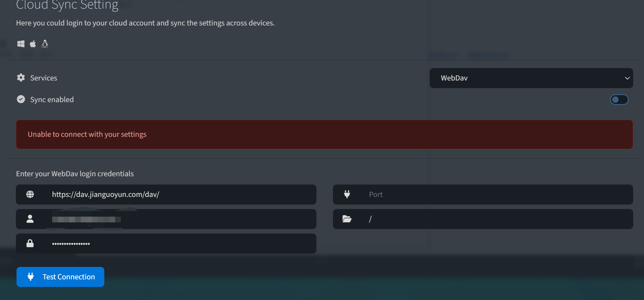Dismiss the connection error banner
Screen dimensions: 644x300
click(x=324, y=134)
